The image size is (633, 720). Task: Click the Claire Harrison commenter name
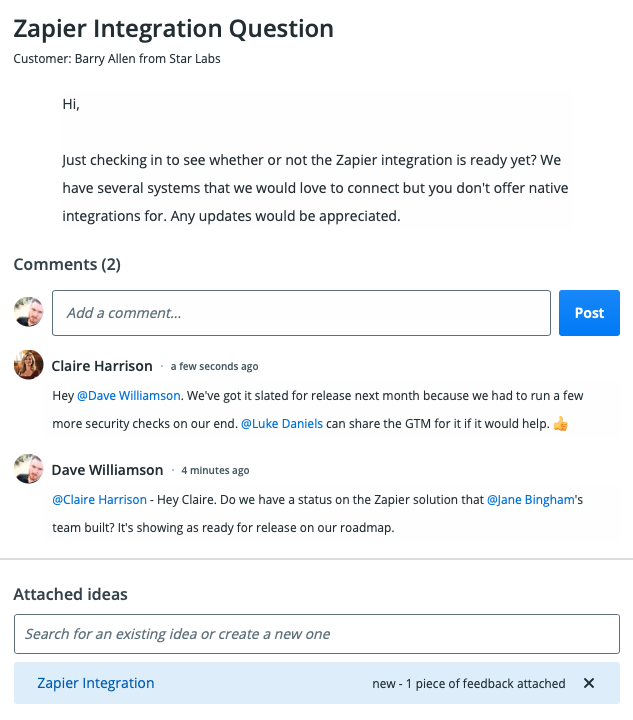pyautogui.click(x=102, y=366)
